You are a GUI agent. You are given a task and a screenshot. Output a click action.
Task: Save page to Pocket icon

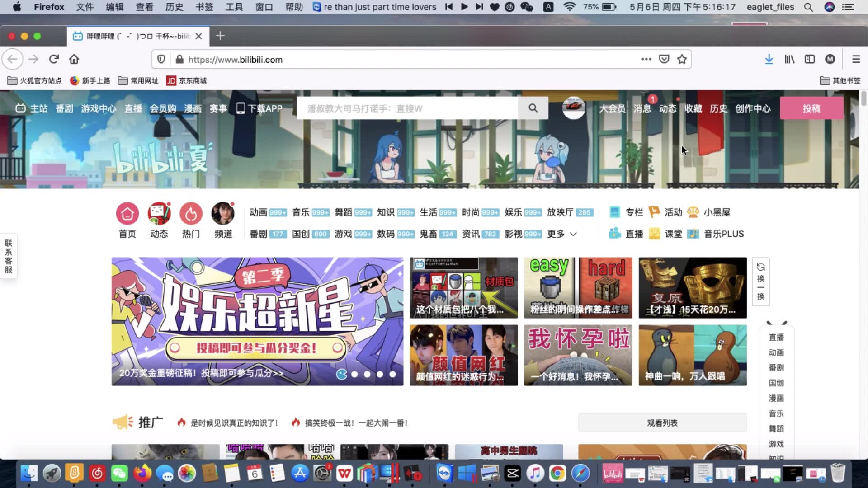664,59
